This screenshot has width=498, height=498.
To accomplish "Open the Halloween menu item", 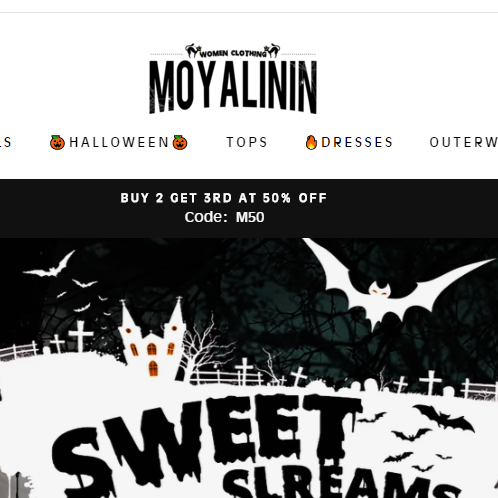I will pyautogui.click(x=119, y=143).
